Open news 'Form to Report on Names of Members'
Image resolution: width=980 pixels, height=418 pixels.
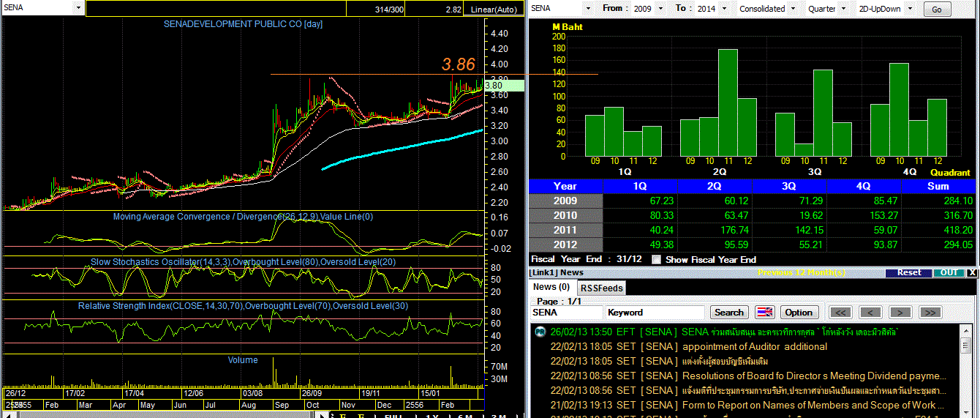(x=813, y=405)
